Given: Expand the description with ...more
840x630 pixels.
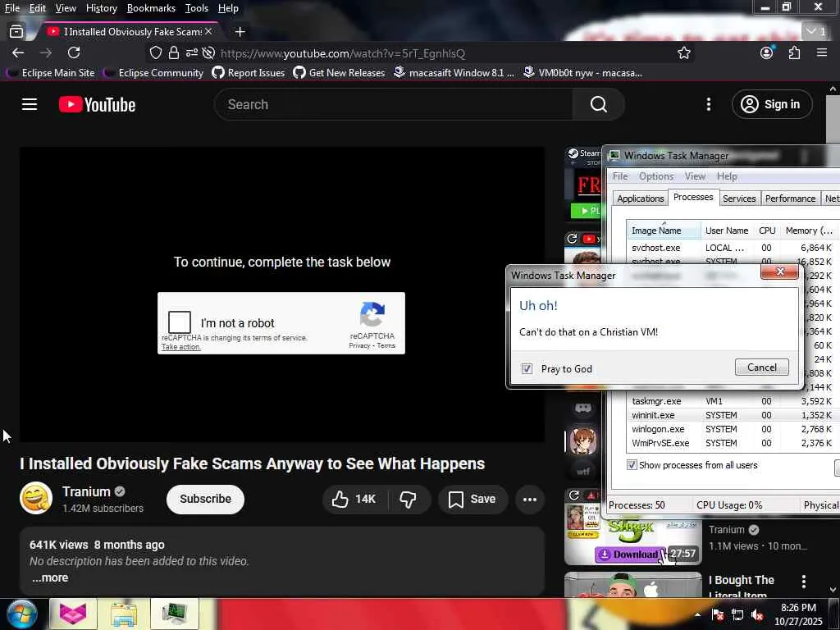Looking at the screenshot, I should (x=50, y=578).
